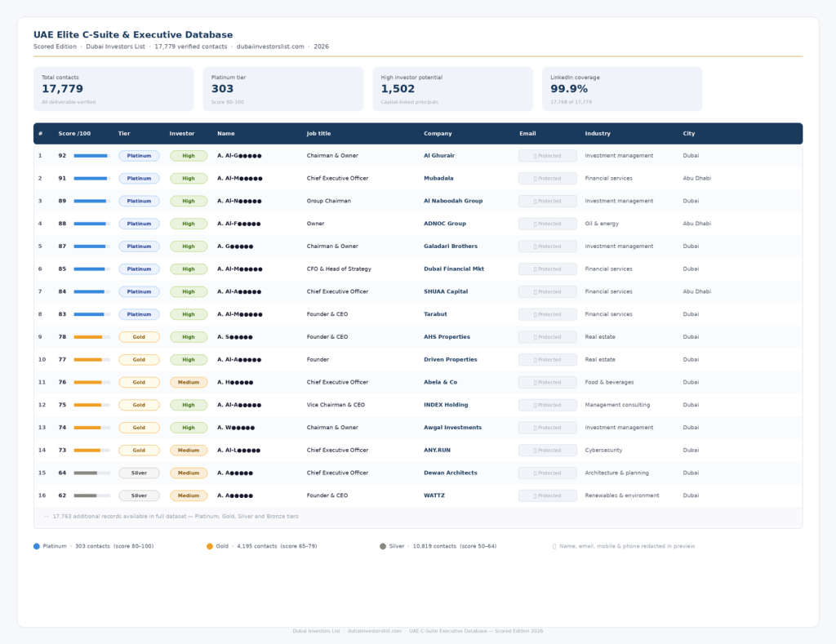Click the lock icon beside redacted preview note
The height and width of the screenshot is (644, 836).
click(x=554, y=546)
